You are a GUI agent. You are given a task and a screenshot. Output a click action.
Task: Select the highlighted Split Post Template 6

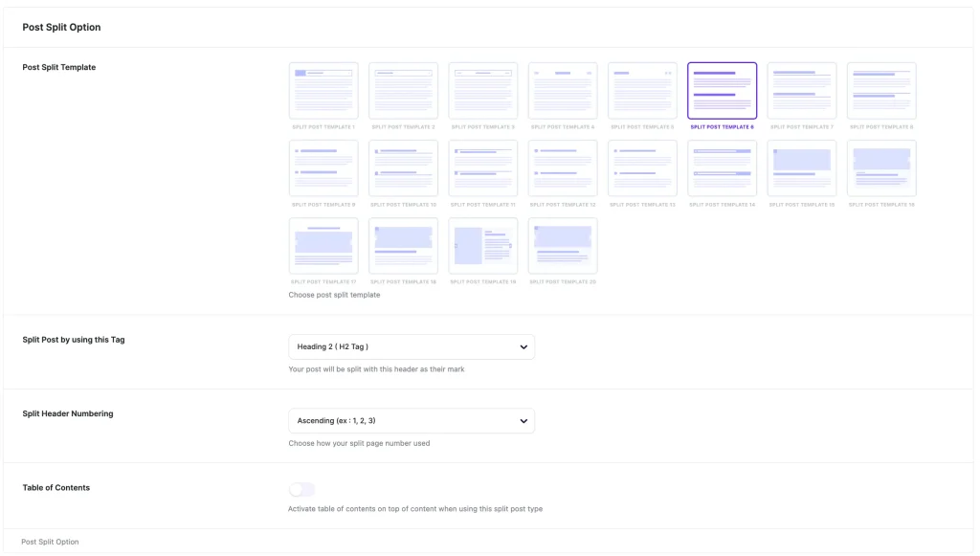pos(722,91)
